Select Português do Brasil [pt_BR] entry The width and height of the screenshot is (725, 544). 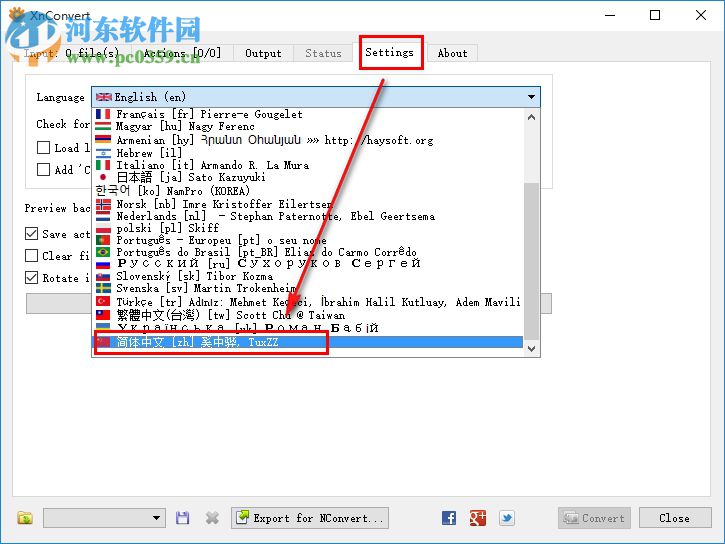[307, 252]
